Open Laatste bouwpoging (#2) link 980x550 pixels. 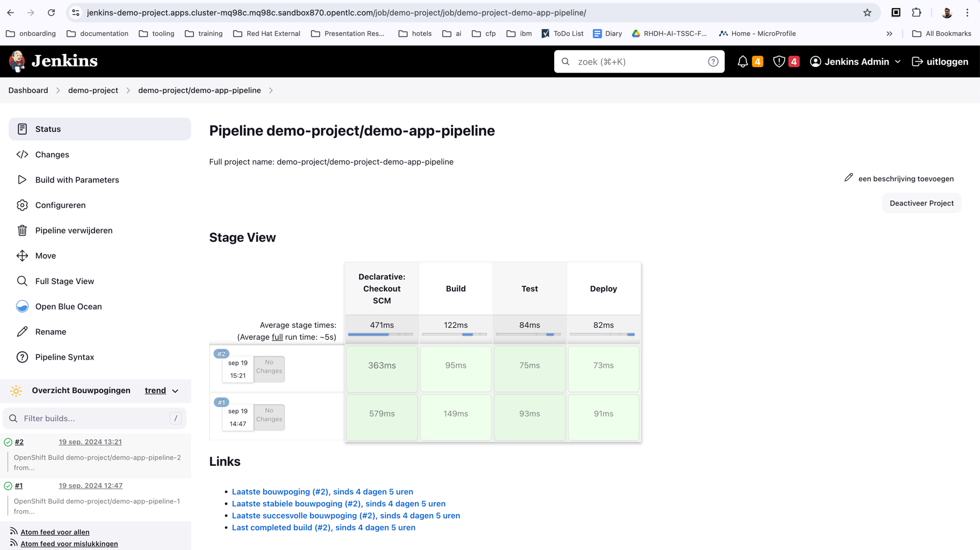pyautogui.click(x=322, y=491)
